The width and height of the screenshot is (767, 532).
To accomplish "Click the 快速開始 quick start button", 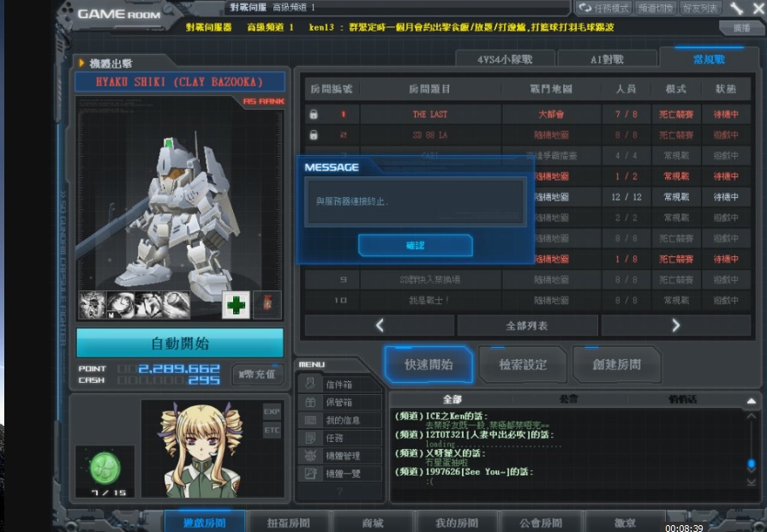I will (429, 364).
